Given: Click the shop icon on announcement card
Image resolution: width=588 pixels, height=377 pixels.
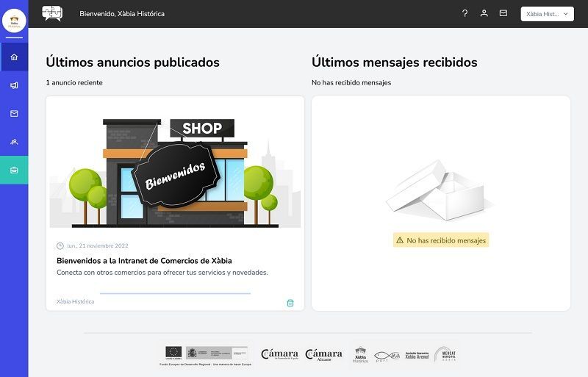Looking at the screenshot, I should tap(290, 303).
